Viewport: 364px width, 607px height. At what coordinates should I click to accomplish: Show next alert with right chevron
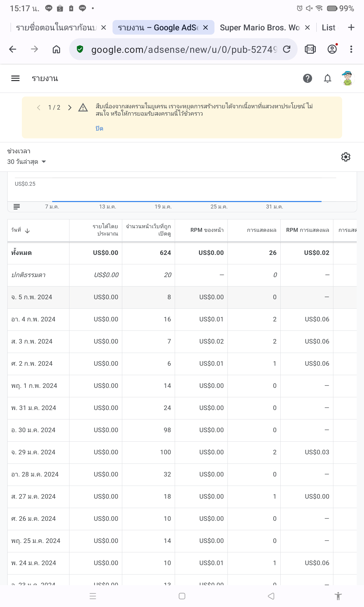coord(70,108)
